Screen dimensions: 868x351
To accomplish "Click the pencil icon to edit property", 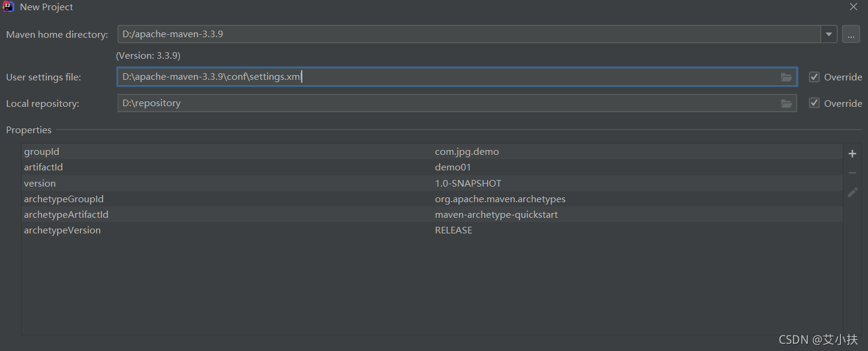I will tap(852, 192).
